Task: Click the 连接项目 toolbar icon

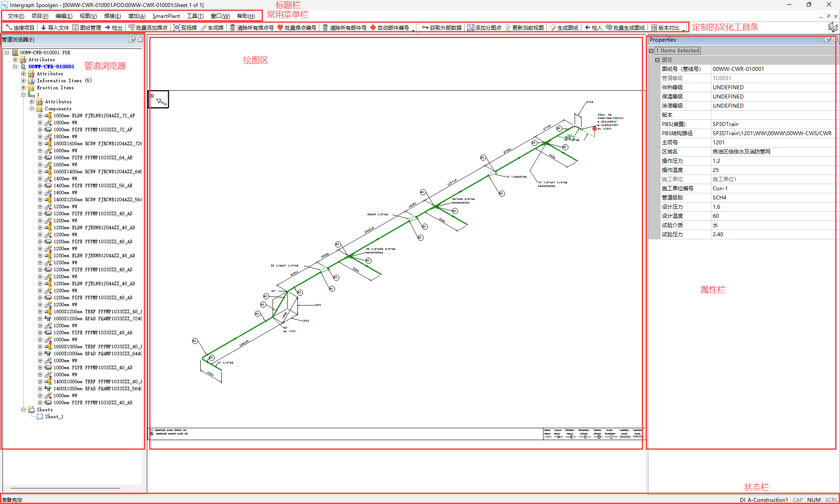Action: [9, 28]
